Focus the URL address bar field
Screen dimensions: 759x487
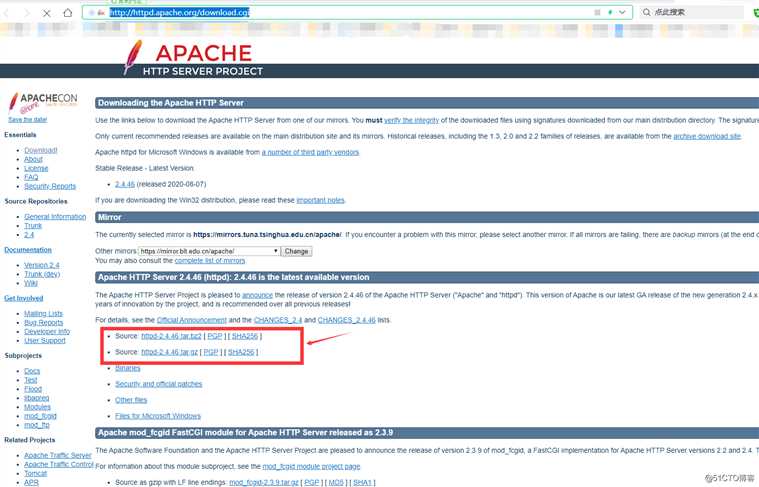point(357,12)
